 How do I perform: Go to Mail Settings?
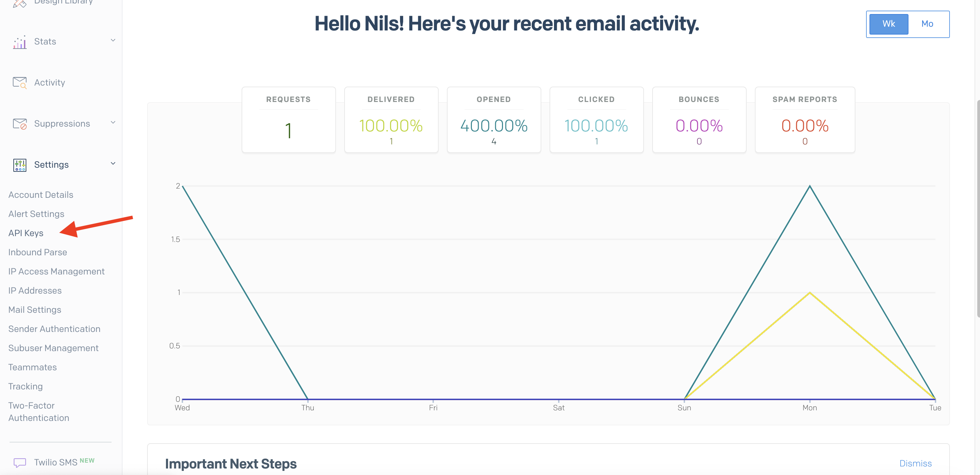[x=35, y=310]
